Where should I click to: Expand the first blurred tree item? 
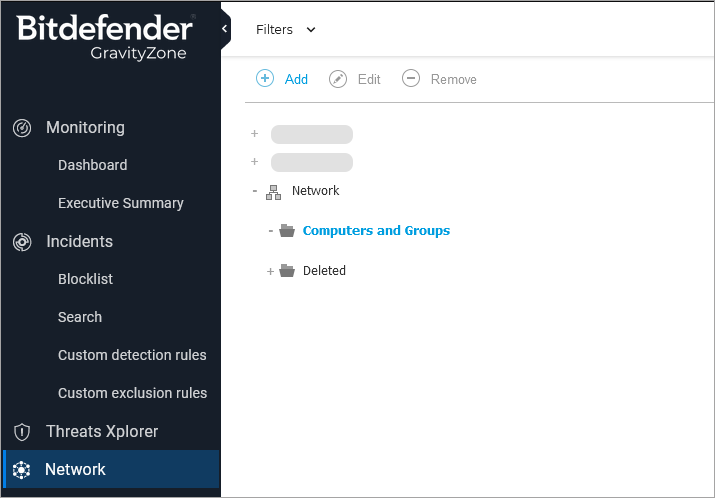[x=255, y=134]
